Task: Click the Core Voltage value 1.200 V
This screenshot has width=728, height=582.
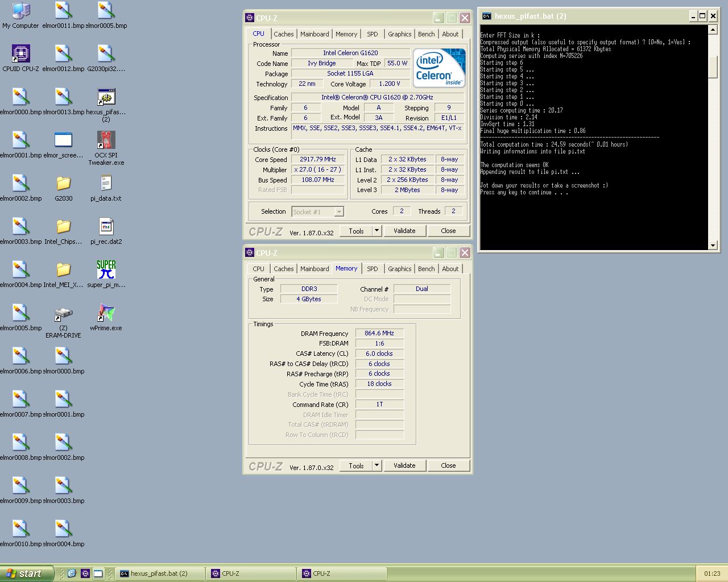Action: [390, 84]
